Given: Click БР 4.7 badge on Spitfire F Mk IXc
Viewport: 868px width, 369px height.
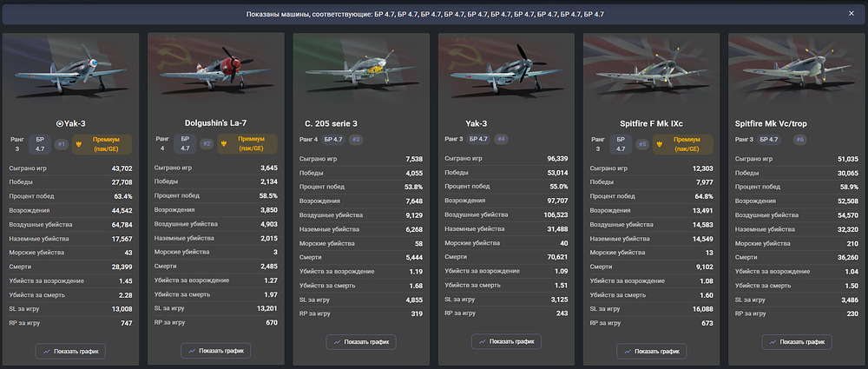Looking at the screenshot, I should point(621,144).
